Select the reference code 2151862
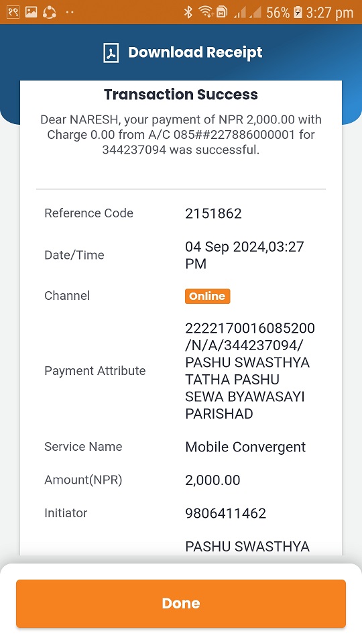Image resolution: width=362 pixels, height=644 pixels. tap(213, 213)
